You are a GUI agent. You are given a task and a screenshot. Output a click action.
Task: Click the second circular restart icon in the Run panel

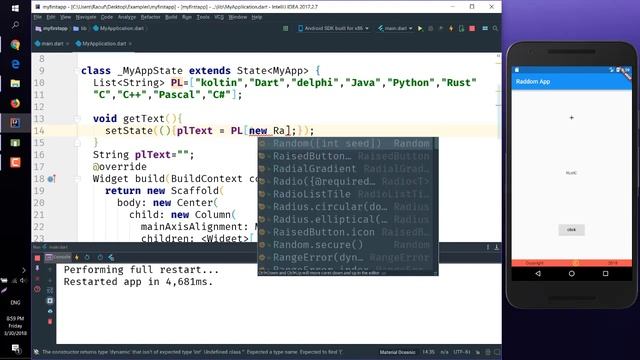100,258
